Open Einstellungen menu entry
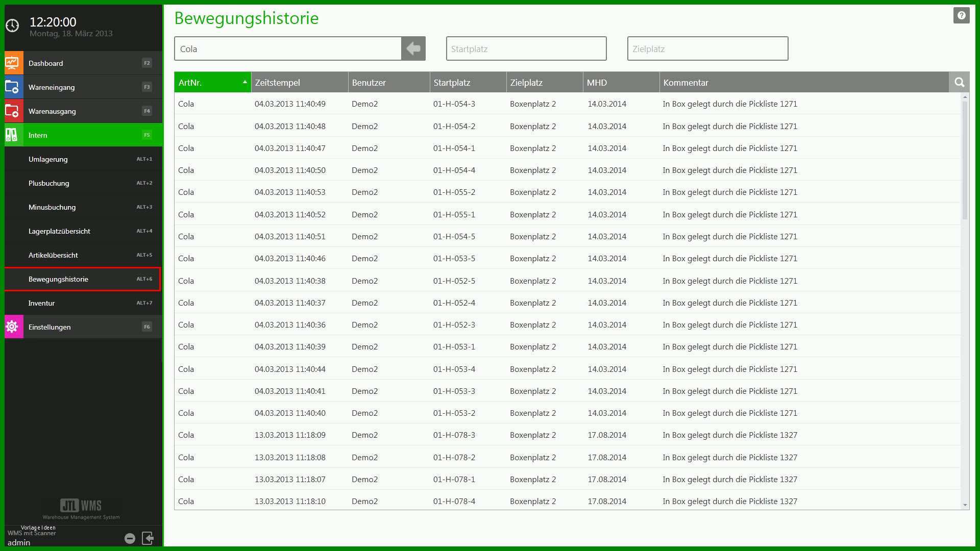The width and height of the screenshot is (980, 551). click(x=84, y=327)
